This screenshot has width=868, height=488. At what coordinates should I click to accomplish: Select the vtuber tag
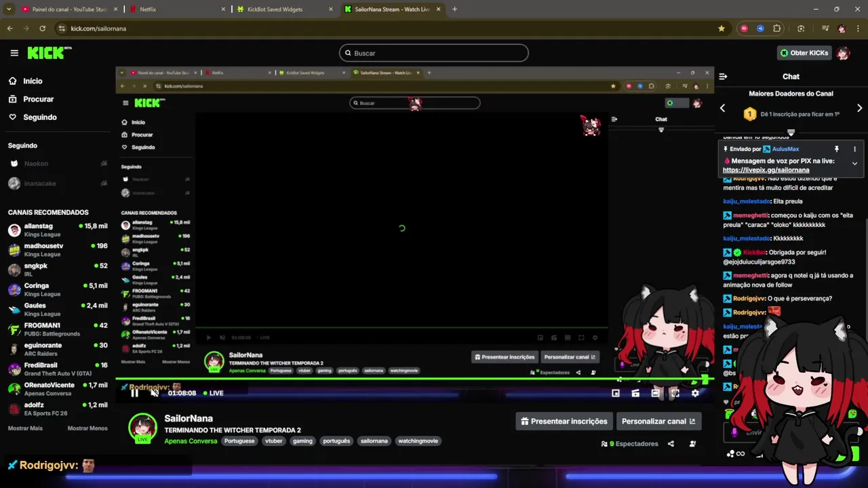tap(274, 441)
